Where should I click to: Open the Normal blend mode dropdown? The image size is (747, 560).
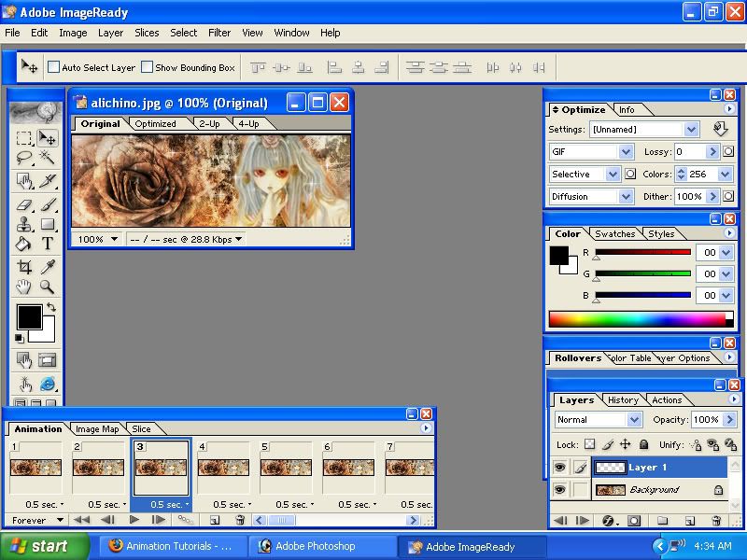(634, 419)
